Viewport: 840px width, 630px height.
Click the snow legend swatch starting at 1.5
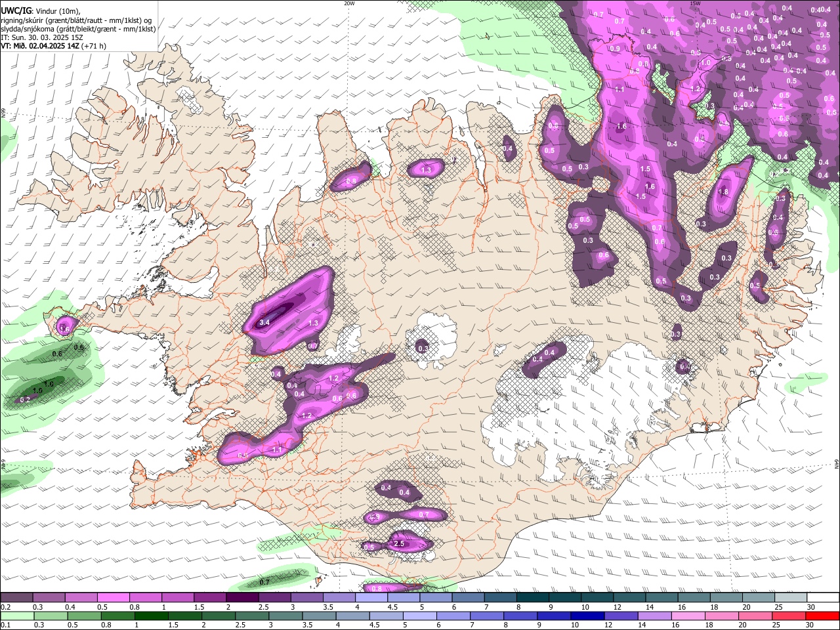coord(209,598)
